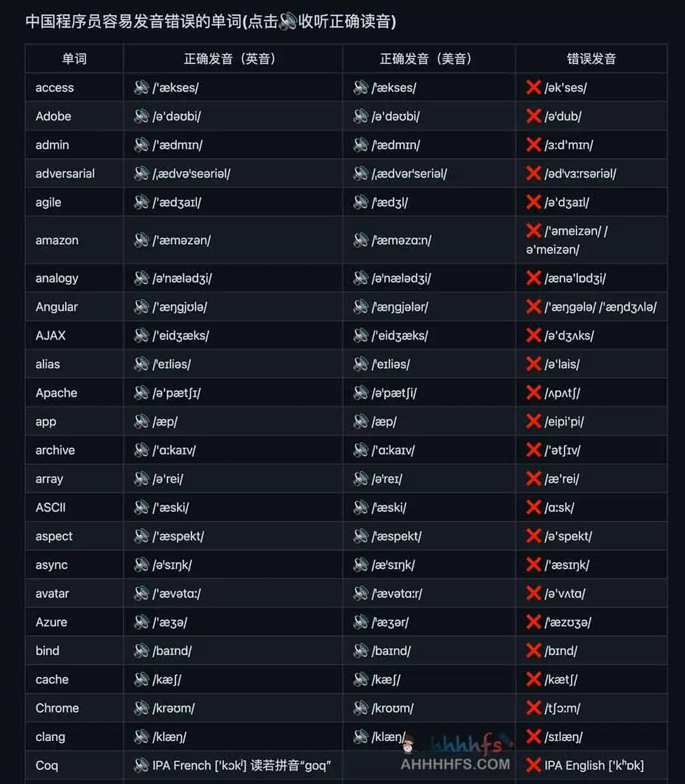Click the word adversarial in the table

point(65,174)
